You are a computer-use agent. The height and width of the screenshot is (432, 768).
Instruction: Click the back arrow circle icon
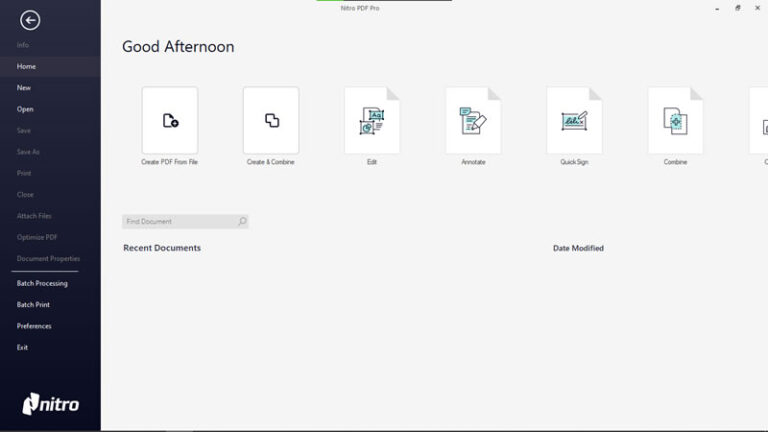tap(30, 20)
